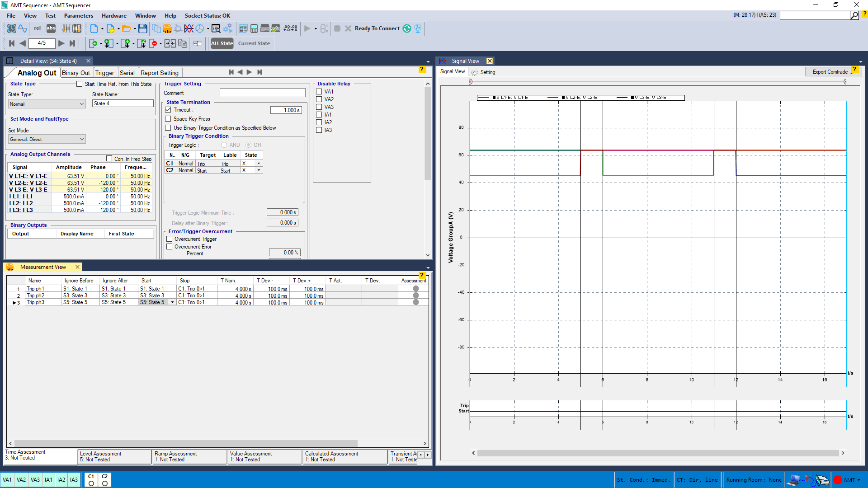Open the Hardware menu
868x488 pixels.
[x=114, y=15]
